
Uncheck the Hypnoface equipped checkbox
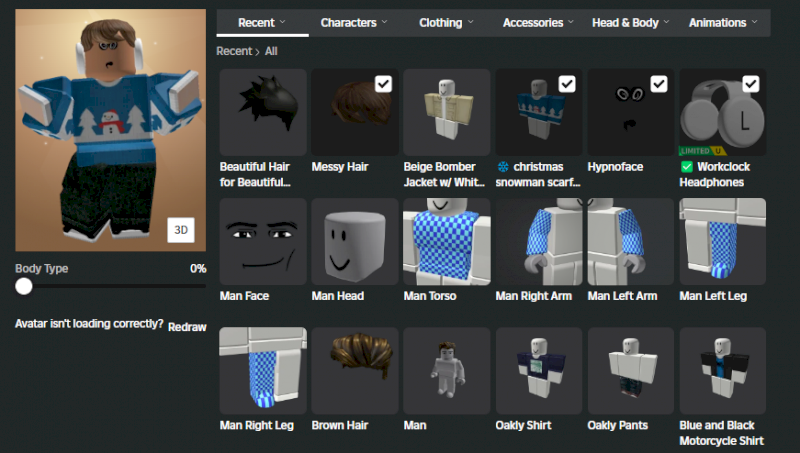tap(659, 84)
